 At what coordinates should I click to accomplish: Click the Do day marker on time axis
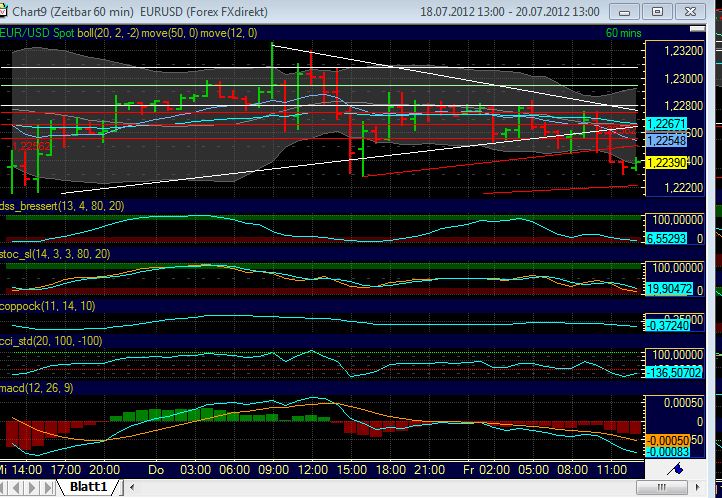click(156, 470)
